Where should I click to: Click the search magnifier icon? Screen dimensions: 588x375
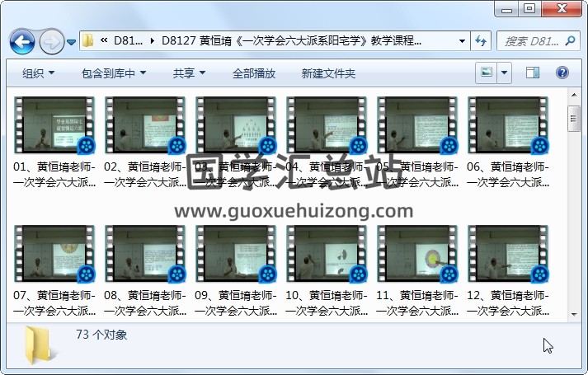pyautogui.click(x=570, y=40)
